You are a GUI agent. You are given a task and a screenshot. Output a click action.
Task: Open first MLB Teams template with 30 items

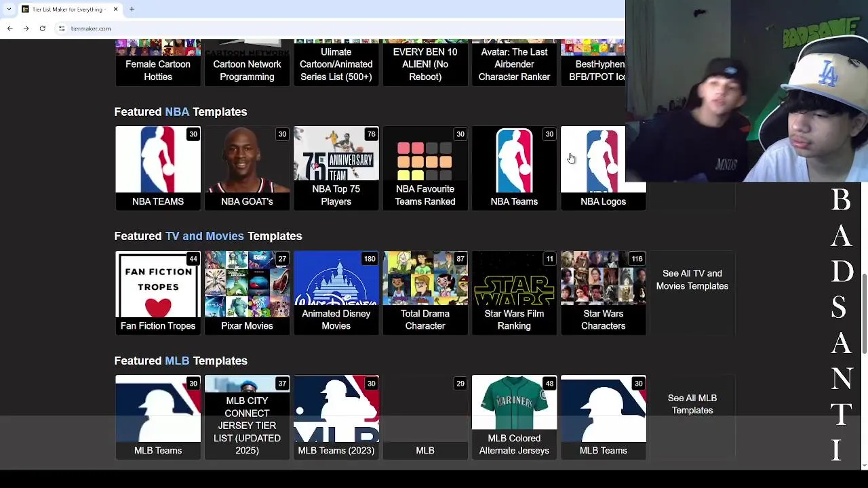click(158, 418)
